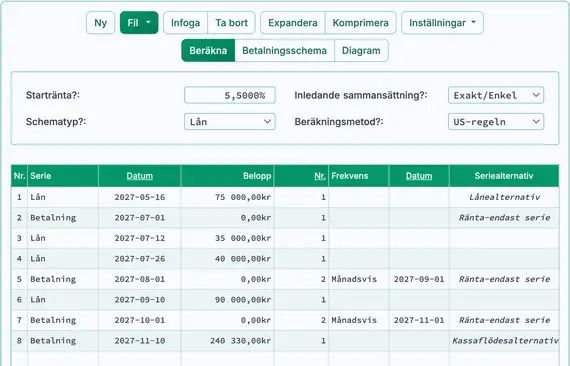Click the Ta bort button
Viewport: 570px width, 366px height.
(231, 23)
